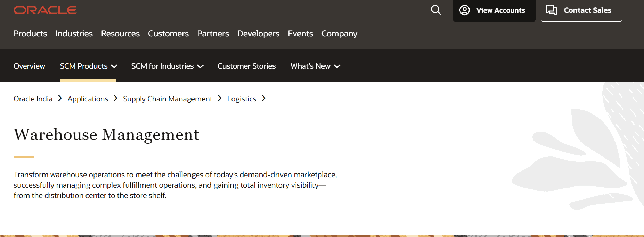Click the Warehouse Management heading
This screenshot has height=237, width=644.
106,135
